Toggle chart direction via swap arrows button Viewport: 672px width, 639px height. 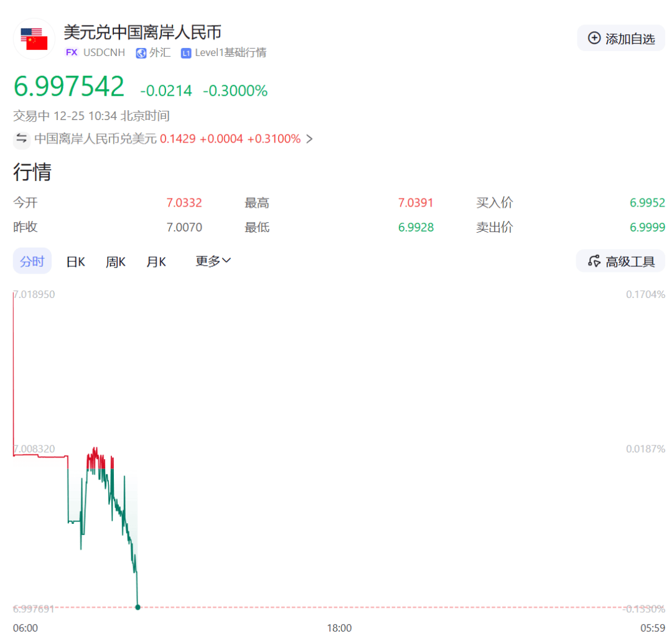pos(22,139)
